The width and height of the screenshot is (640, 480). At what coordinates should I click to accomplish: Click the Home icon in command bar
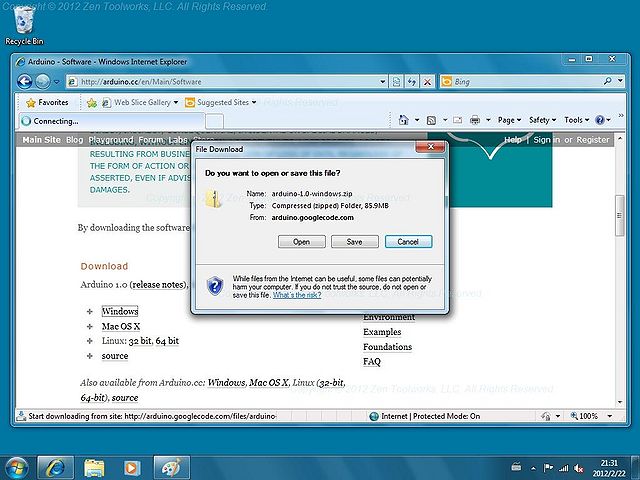403,120
